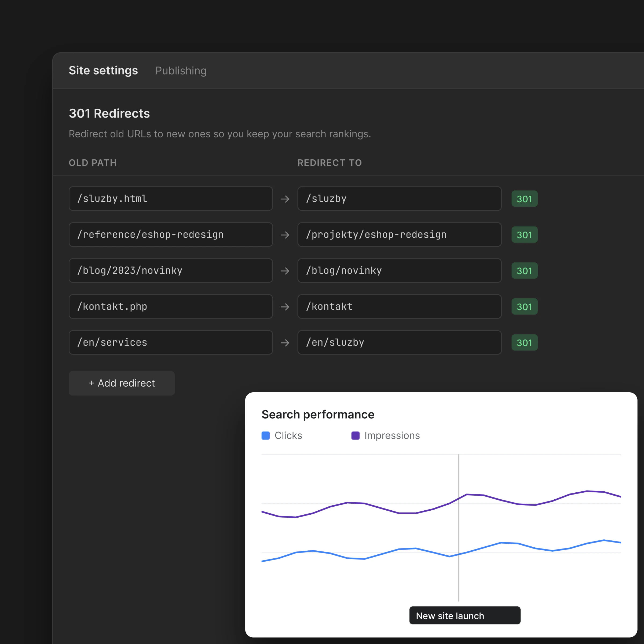Click the 301 badge for /projekty/eshop-redesign
The width and height of the screenshot is (644, 644).
pos(524,235)
